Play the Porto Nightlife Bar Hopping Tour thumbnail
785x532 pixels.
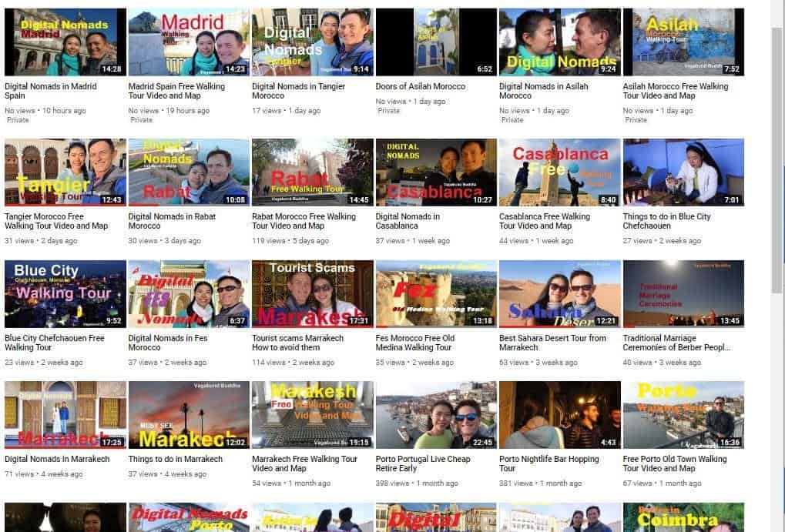(560, 415)
